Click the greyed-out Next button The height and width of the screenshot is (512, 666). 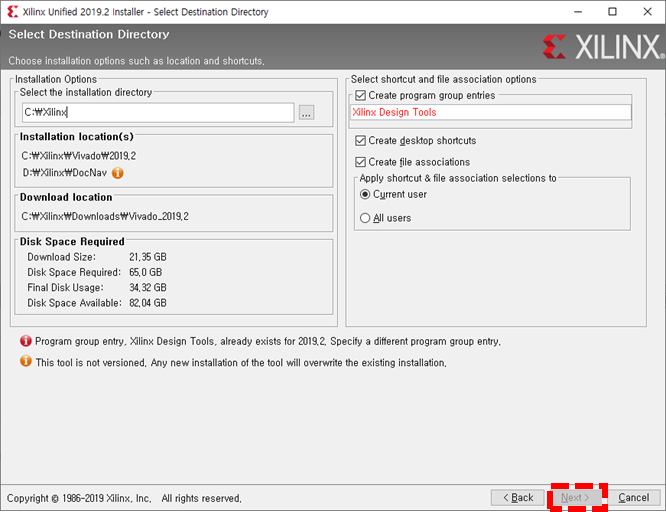(x=575, y=498)
